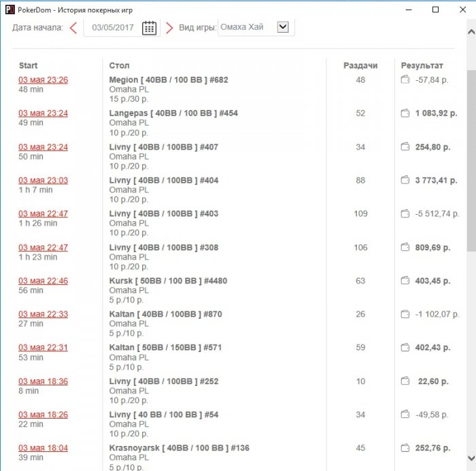The height and width of the screenshot is (471, 476).
Task: Select table name Livny [ 40BB / 100BB ] #403
Action: click(x=164, y=213)
